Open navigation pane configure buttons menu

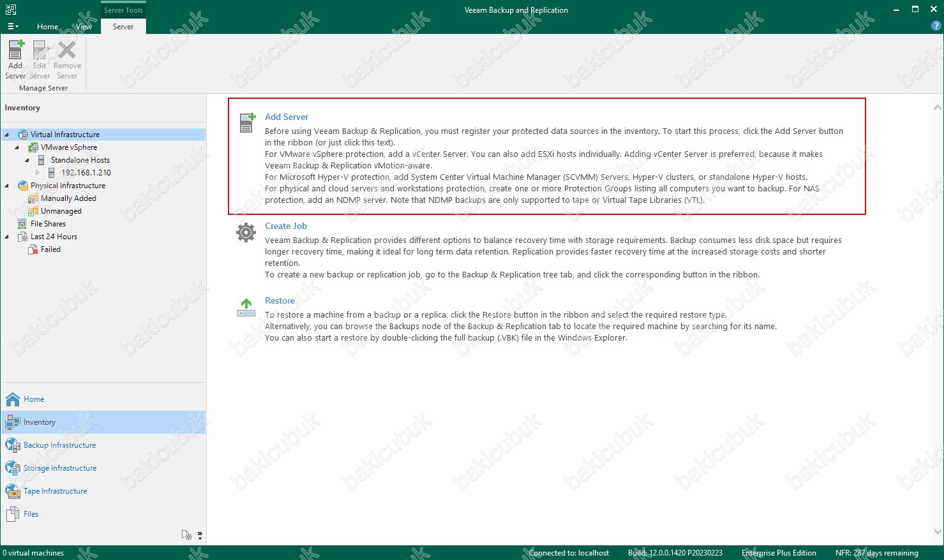[200, 535]
